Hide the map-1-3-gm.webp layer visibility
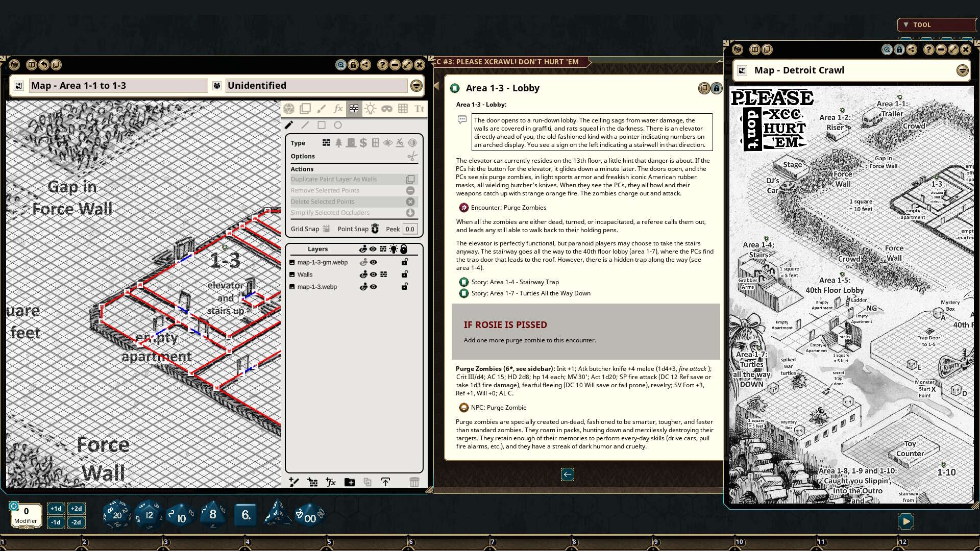 point(374,262)
